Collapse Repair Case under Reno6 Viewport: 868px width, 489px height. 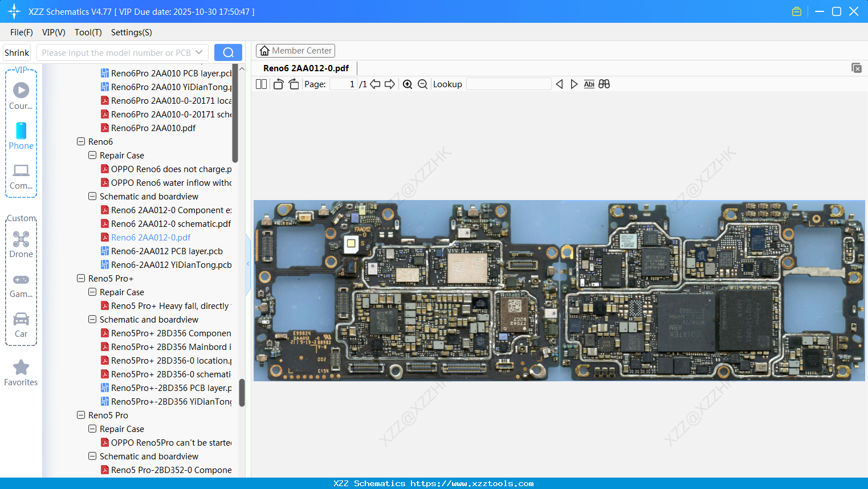92,155
